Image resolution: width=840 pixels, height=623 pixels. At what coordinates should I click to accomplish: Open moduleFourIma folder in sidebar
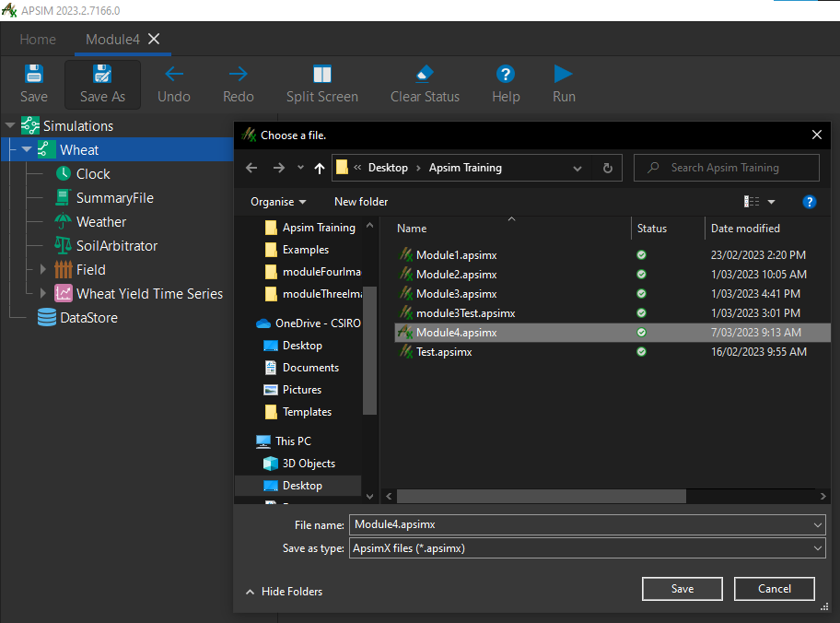(x=313, y=272)
